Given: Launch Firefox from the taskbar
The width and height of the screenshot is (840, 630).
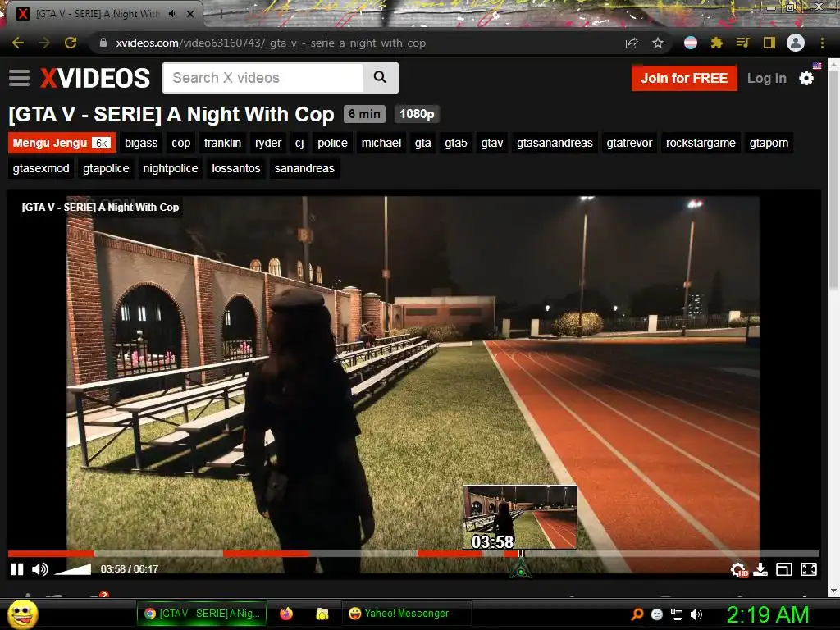Looking at the screenshot, I should (x=286, y=614).
